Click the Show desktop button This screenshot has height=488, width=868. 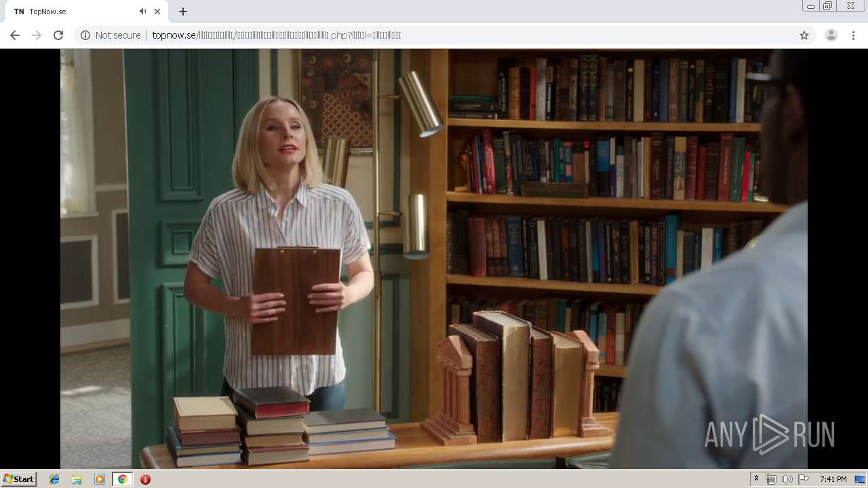(861, 479)
